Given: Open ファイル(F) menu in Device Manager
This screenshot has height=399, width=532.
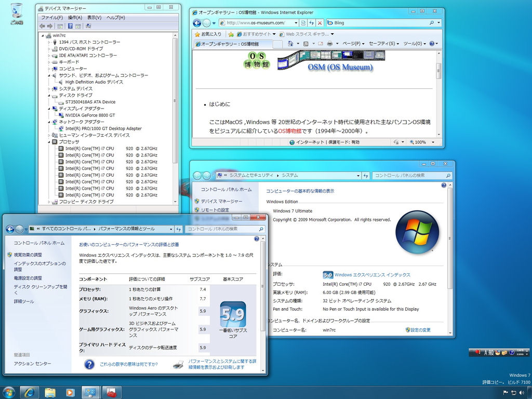Looking at the screenshot, I should [x=52, y=17].
